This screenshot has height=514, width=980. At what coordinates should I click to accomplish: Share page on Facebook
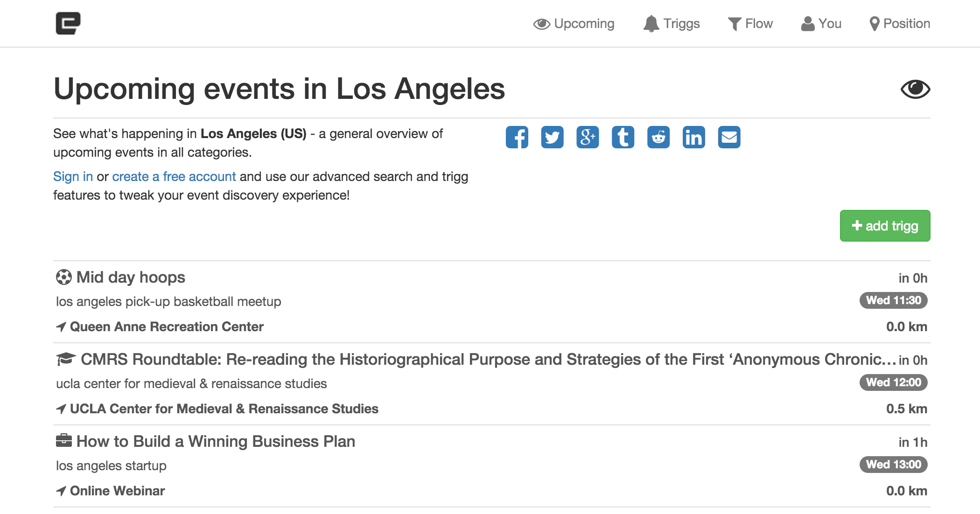pyautogui.click(x=517, y=137)
